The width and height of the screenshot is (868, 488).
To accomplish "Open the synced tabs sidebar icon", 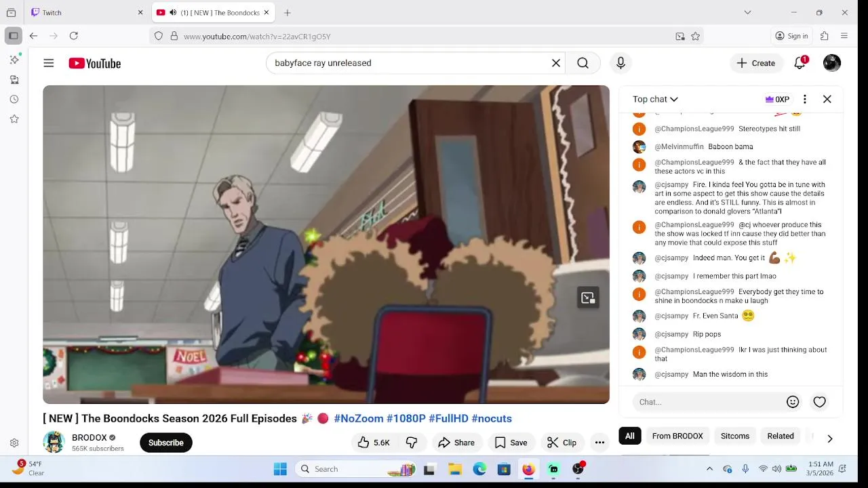I will pos(14,79).
